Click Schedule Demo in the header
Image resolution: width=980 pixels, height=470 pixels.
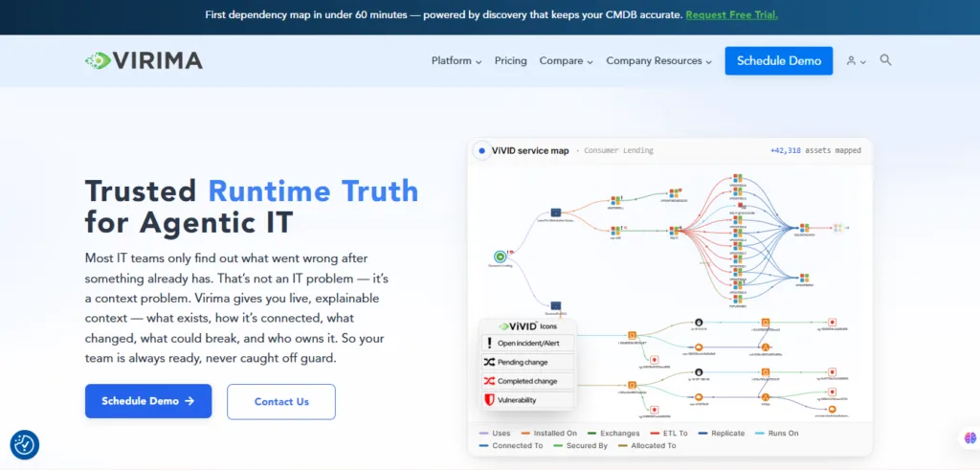click(x=779, y=60)
